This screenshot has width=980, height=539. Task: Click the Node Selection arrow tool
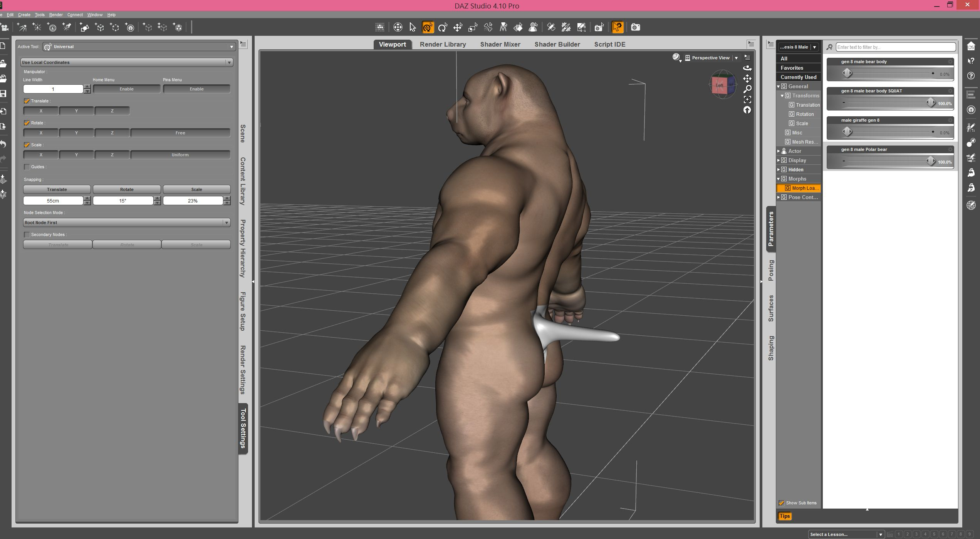tap(413, 27)
